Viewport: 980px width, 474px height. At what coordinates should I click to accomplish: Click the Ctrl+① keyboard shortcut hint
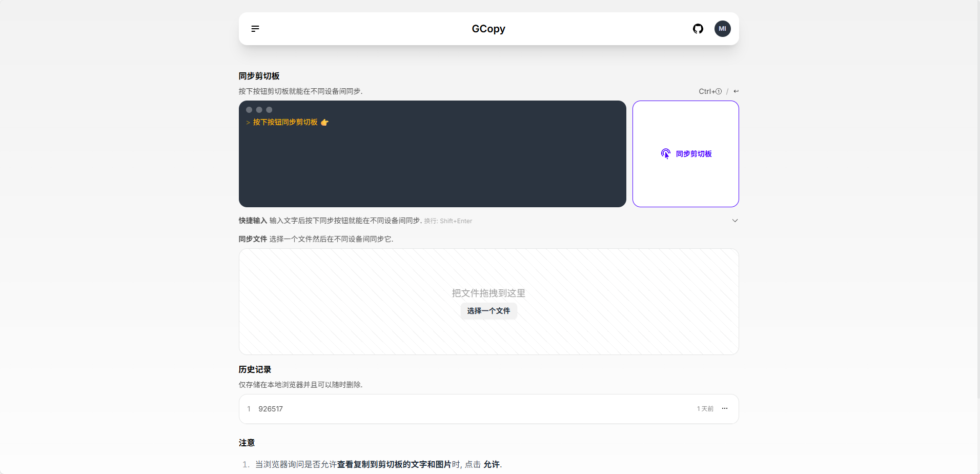[x=709, y=91]
